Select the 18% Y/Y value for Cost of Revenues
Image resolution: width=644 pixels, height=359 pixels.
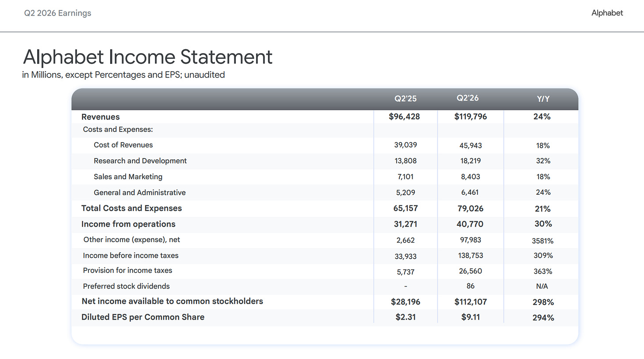click(x=543, y=145)
